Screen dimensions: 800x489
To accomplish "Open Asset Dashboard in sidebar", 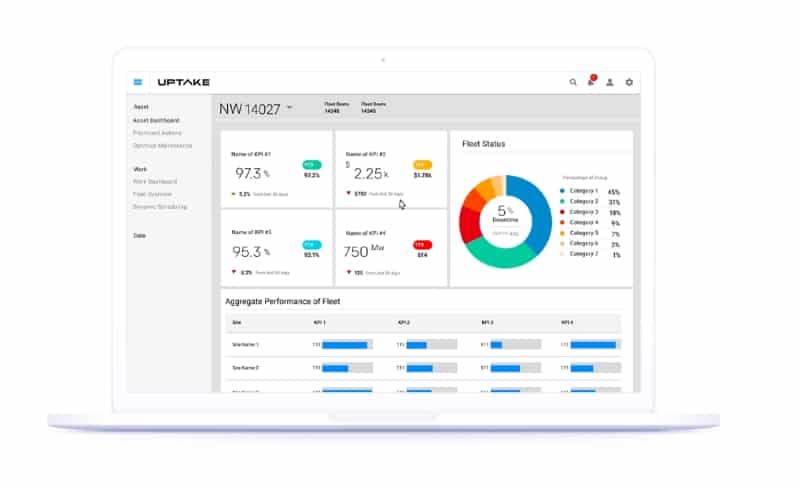I will point(156,120).
